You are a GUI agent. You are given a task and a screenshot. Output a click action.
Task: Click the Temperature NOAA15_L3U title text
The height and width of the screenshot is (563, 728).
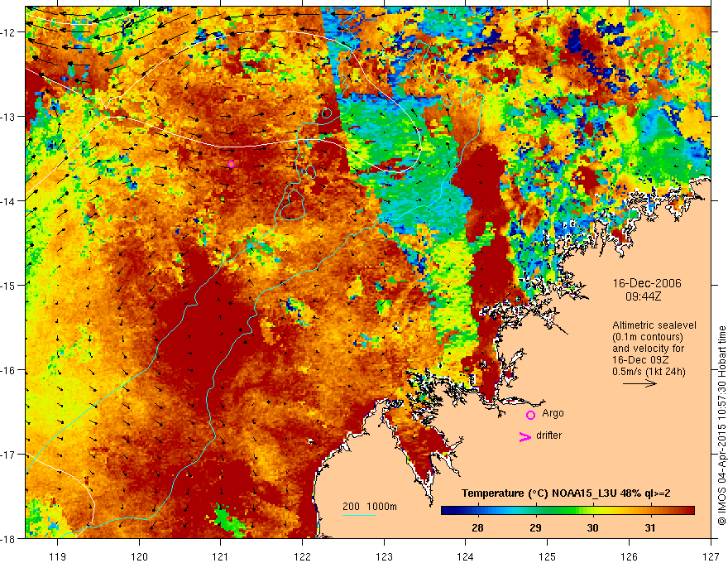click(566, 493)
